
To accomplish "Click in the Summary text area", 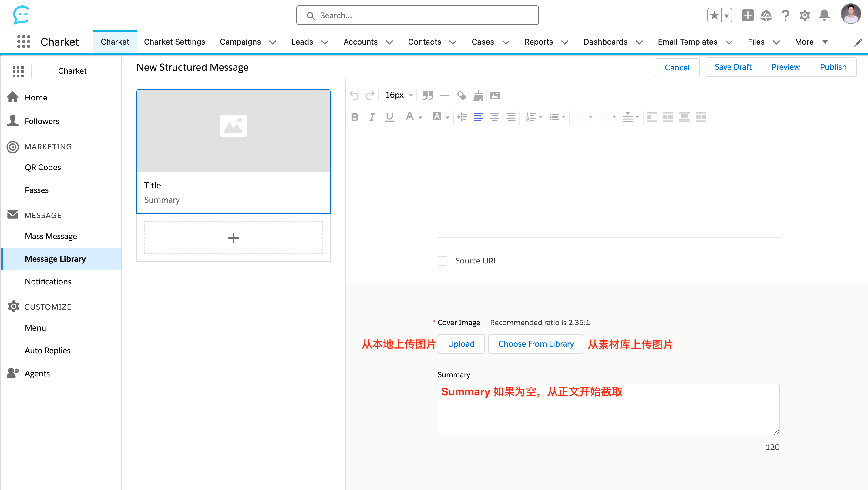I will 608,409.
